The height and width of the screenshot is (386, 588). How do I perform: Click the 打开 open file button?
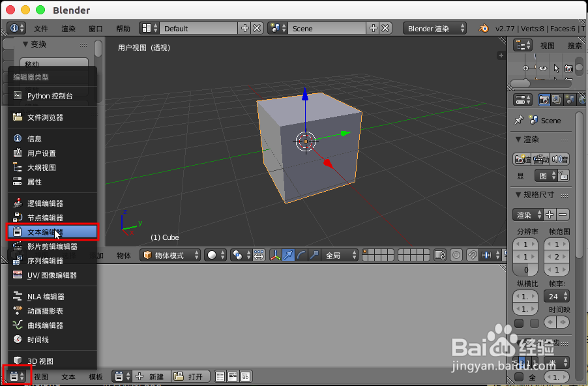click(190, 377)
